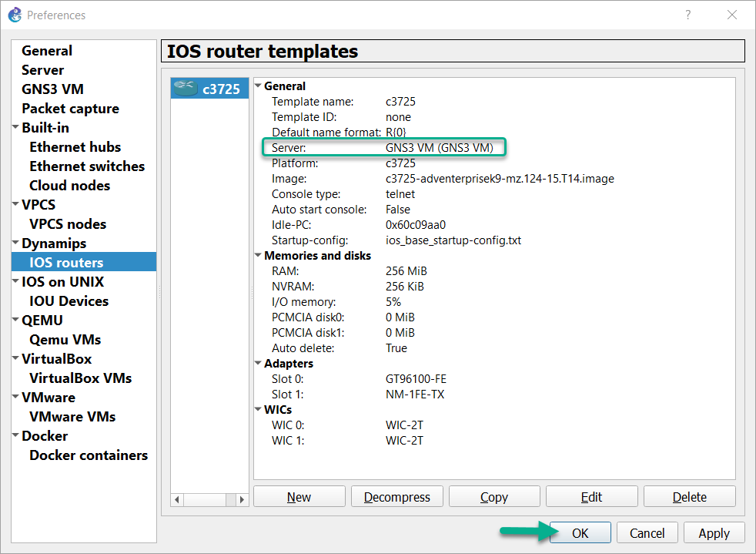Select Ethernet hubs in the sidebar
Screen dimensions: 756x554
click(75, 146)
